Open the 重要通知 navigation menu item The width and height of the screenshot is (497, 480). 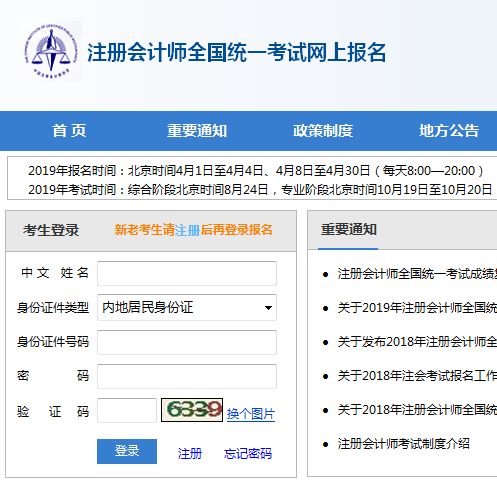(197, 131)
